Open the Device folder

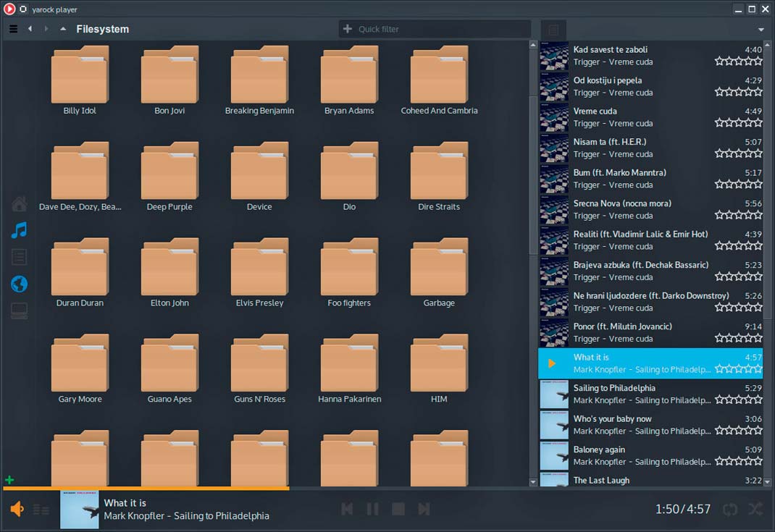click(x=259, y=177)
